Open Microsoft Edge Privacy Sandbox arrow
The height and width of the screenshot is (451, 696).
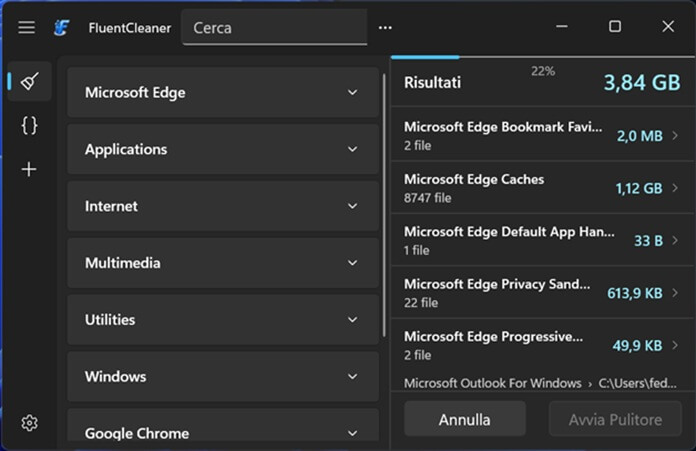pyautogui.click(x=675, y=293)
